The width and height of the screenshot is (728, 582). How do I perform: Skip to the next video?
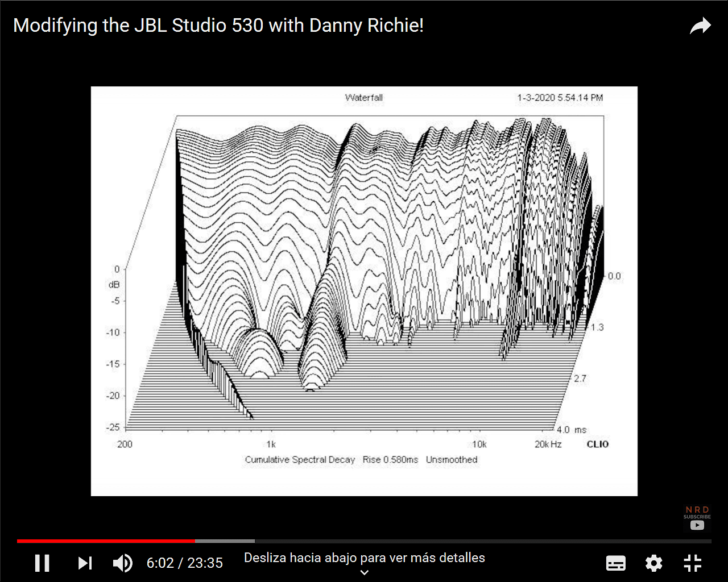click(x=85, y=563)
